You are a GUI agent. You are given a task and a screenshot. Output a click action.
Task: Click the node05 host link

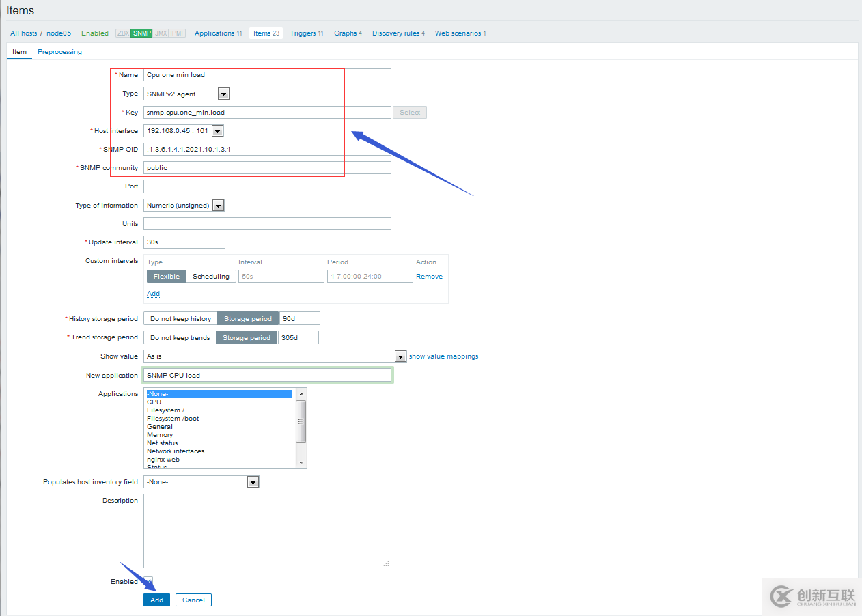59,33
